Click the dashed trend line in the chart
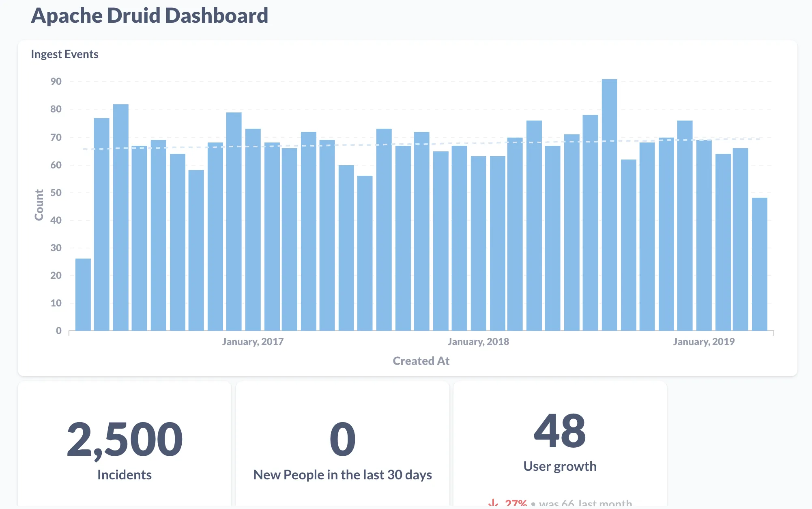Image resolution: width=812 pixels, height=509 pixels. click(x=422, y=144)
